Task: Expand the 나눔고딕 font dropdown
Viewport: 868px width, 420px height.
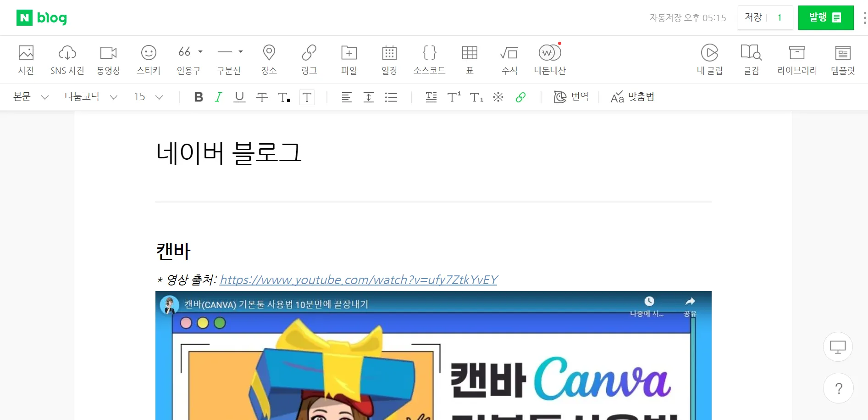Action: pyautogui.click(x=91, y=97)
